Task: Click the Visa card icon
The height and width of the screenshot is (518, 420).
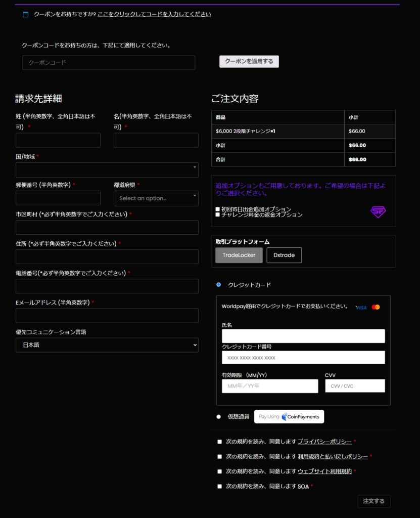Action: 361,307
